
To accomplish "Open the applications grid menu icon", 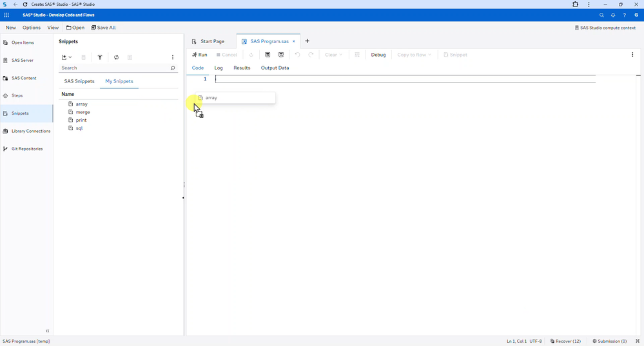I will point(6,15).
